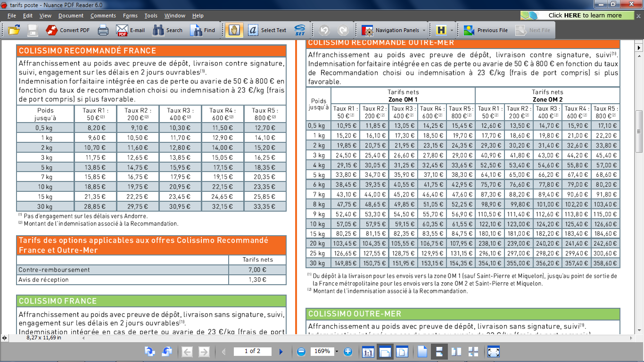The image size is (644, 362).
Task: Enter full screen mode
Action: (x=493, y=352)
